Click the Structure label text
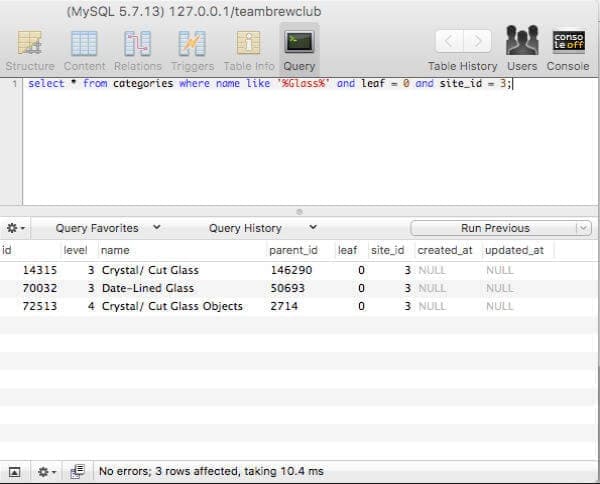 point(30,66)
